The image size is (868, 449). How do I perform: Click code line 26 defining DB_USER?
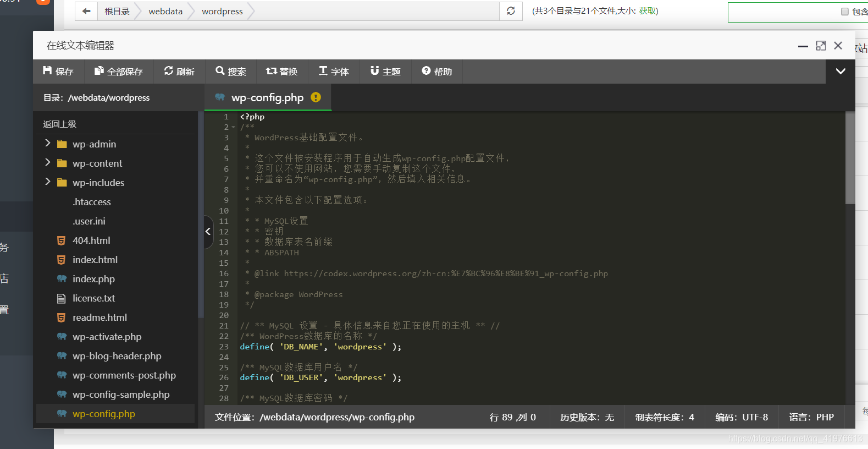320,377
